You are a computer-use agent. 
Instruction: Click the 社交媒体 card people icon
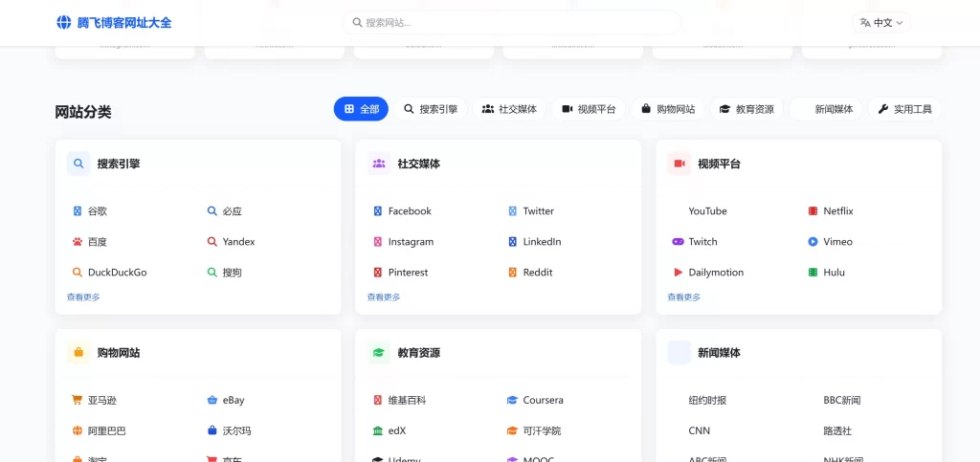click(x=379, y=164)
